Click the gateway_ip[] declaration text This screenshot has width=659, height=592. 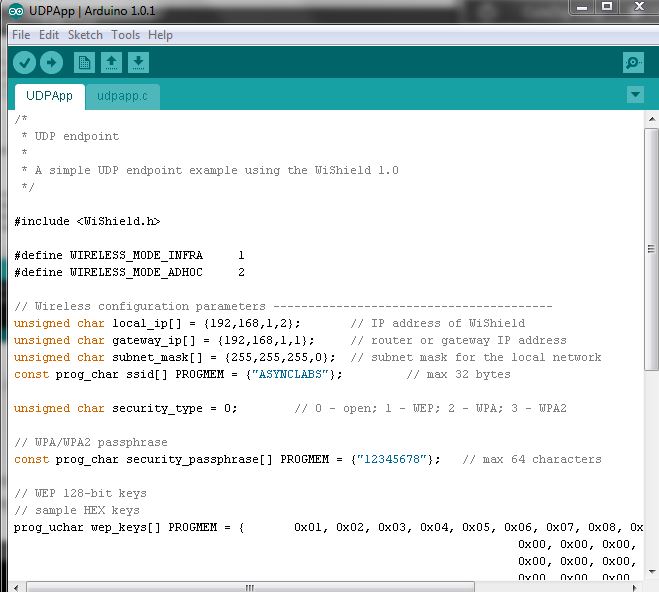point(164,340)
